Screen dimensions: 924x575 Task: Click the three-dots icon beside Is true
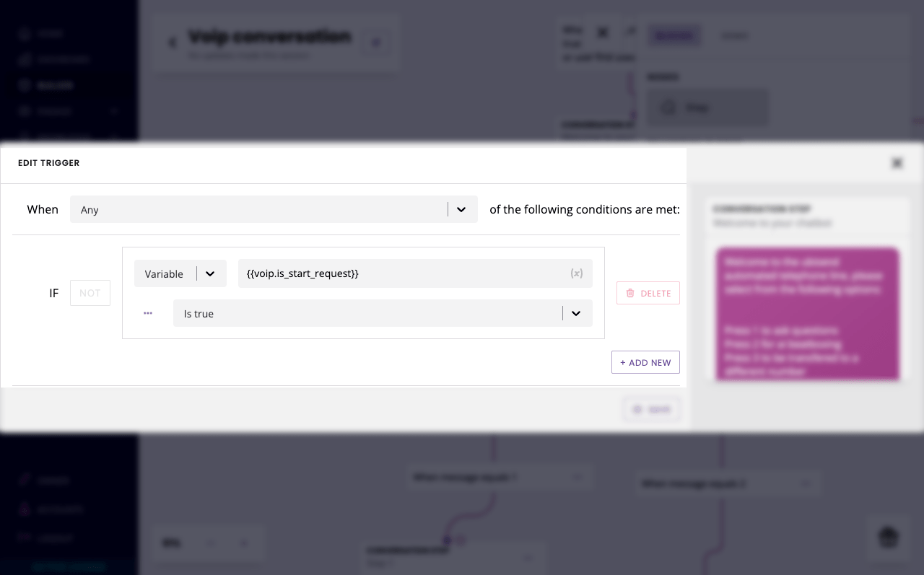(148, 313)
